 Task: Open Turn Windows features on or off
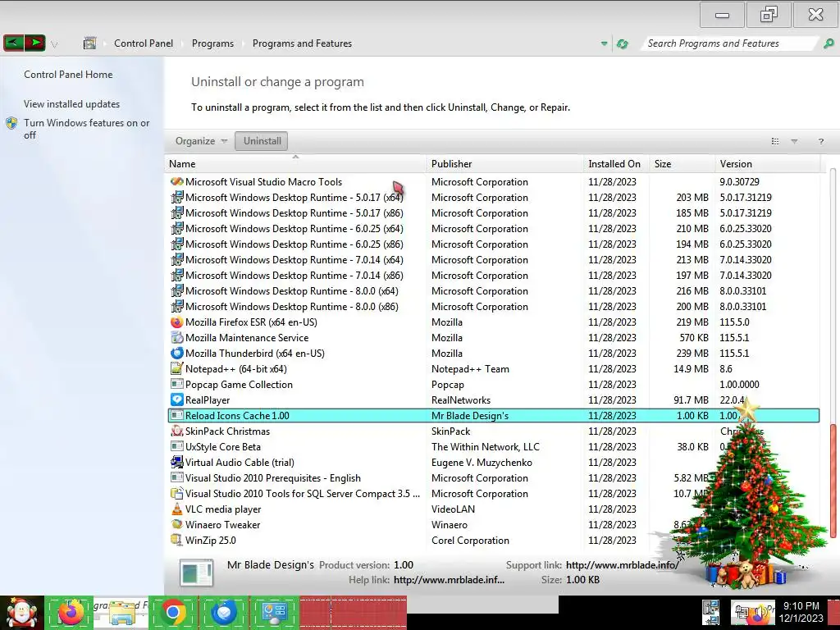point(86,129)
